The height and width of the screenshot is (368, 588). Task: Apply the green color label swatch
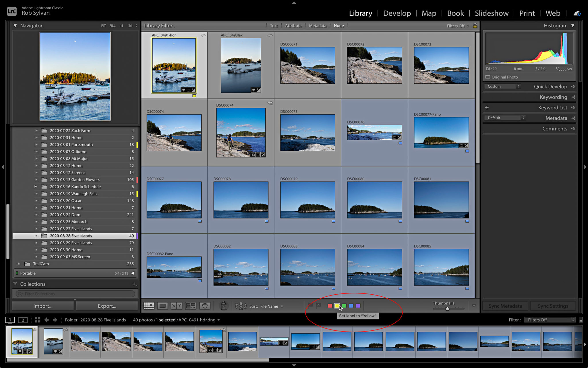[x=344, y=306]
